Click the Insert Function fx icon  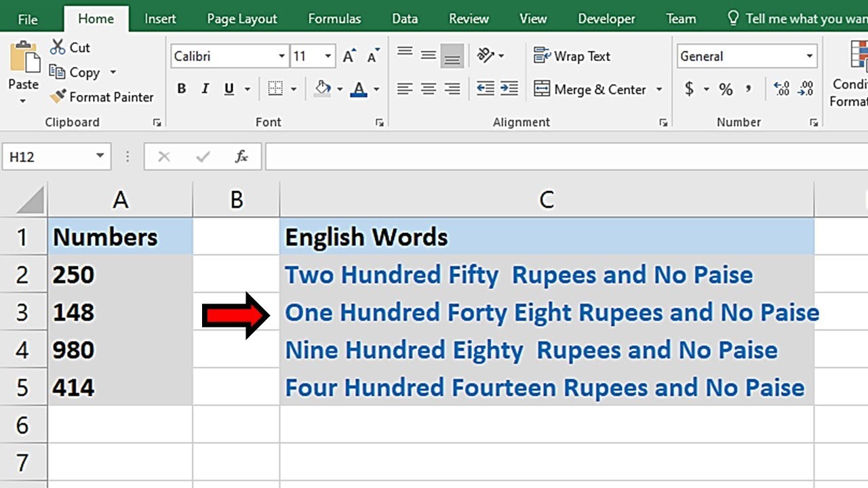241,157
